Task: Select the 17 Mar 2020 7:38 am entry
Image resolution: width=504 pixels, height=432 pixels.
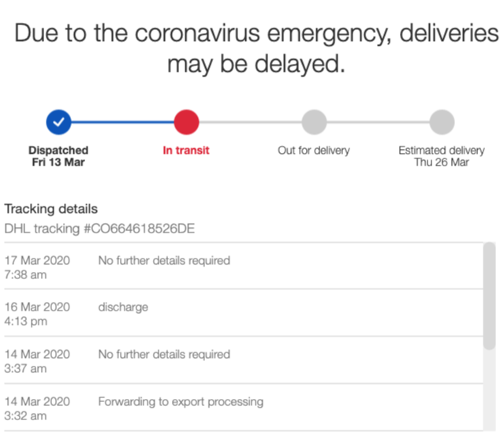Action: point(243,266)
